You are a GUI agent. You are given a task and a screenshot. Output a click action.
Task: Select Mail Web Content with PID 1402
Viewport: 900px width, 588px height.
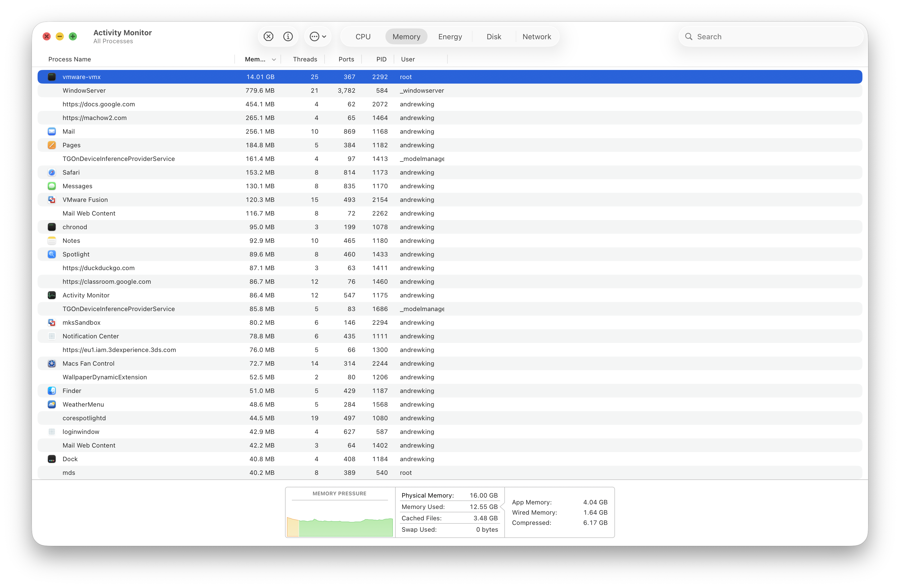click(x=450, y=445)
